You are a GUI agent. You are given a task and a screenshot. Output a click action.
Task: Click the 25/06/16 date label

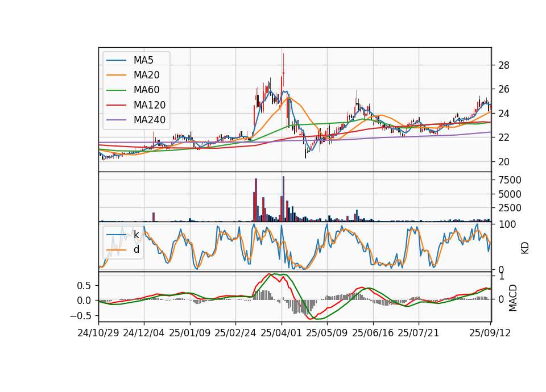[x=373, y=333]
